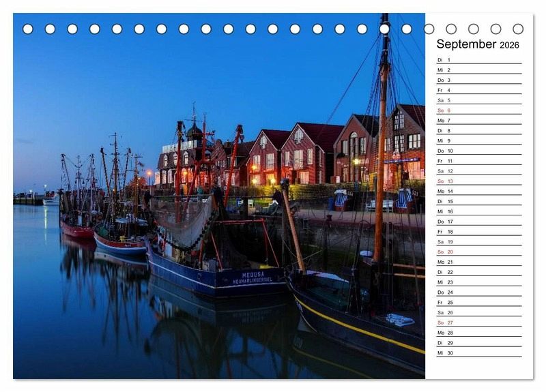The width and height of the screenshot is (546, 392).
Task: Click the leftmost binding hole on top
Action: point(28,29)
